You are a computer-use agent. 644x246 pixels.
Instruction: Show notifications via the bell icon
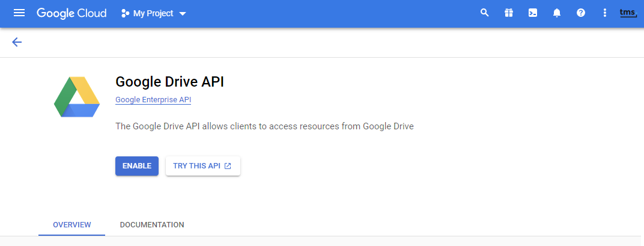pyautogui.click(x=557, y=13)
